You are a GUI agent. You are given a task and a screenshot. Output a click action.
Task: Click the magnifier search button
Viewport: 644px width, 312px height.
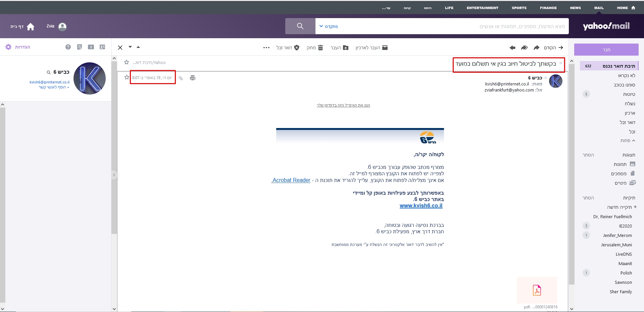point(300,26)
